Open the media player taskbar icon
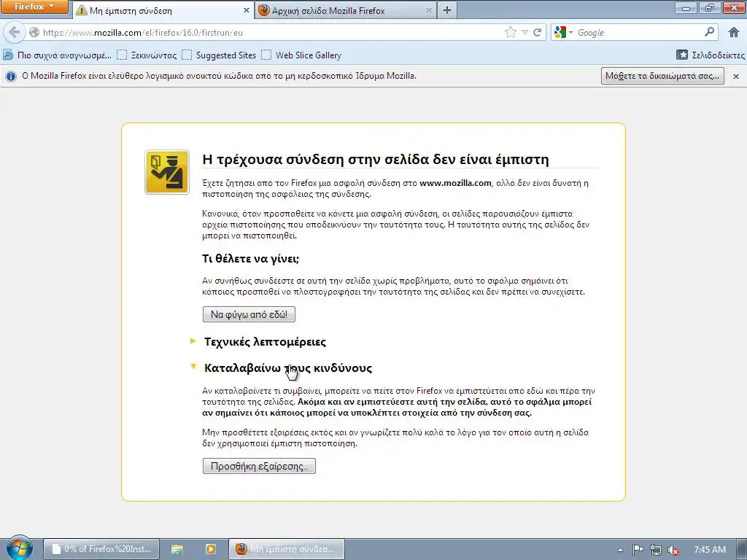Viewport: 747px width, 560px height. (211, 549)
